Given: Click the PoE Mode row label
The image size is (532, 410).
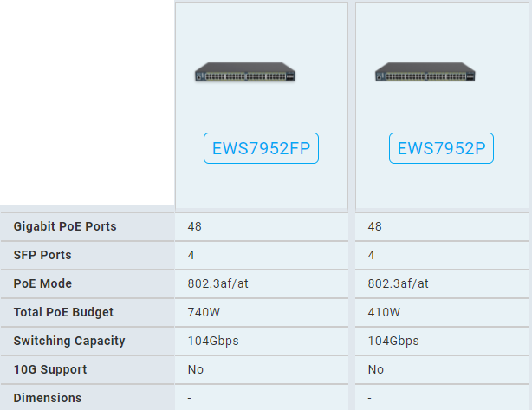Looking at the screenshot, I should point(42,283).
